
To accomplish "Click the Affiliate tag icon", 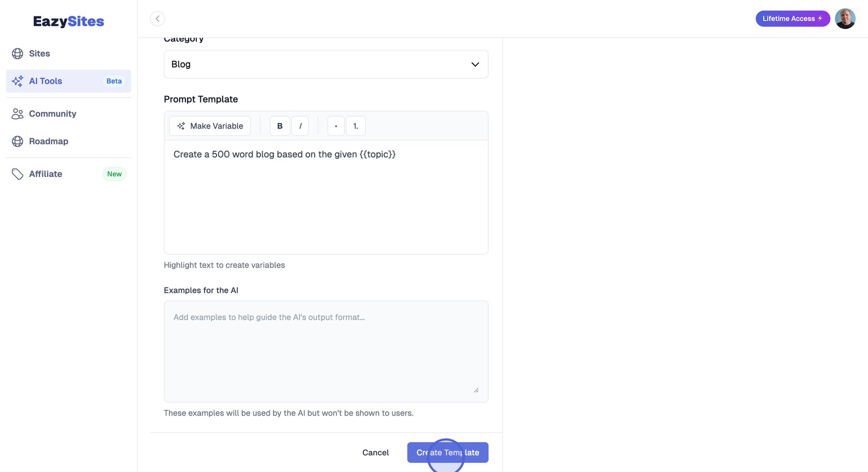I will coord(17,174).
